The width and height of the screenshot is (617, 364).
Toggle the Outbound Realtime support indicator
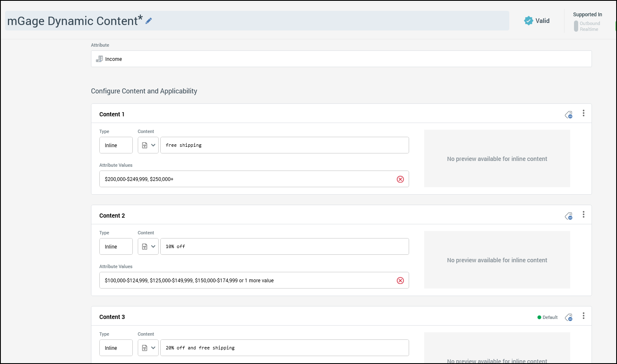[576, 26]
